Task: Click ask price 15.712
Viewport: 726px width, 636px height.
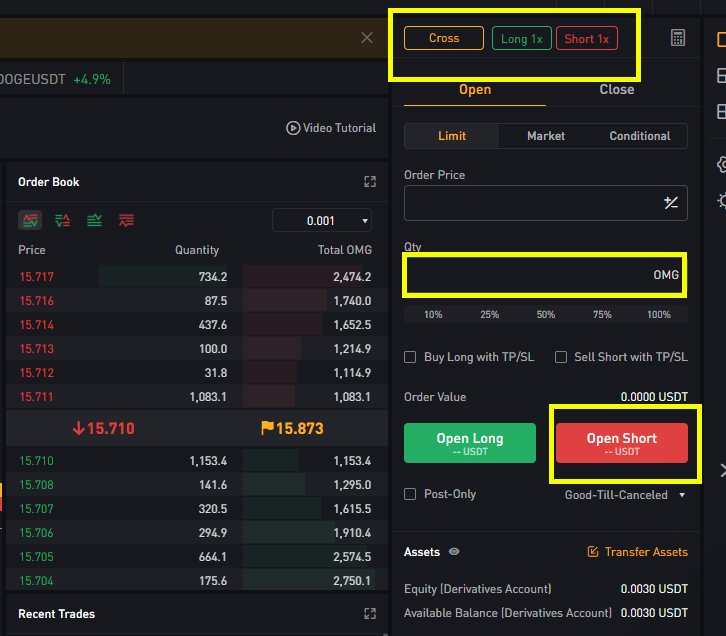Action: (x=37, y=373)
